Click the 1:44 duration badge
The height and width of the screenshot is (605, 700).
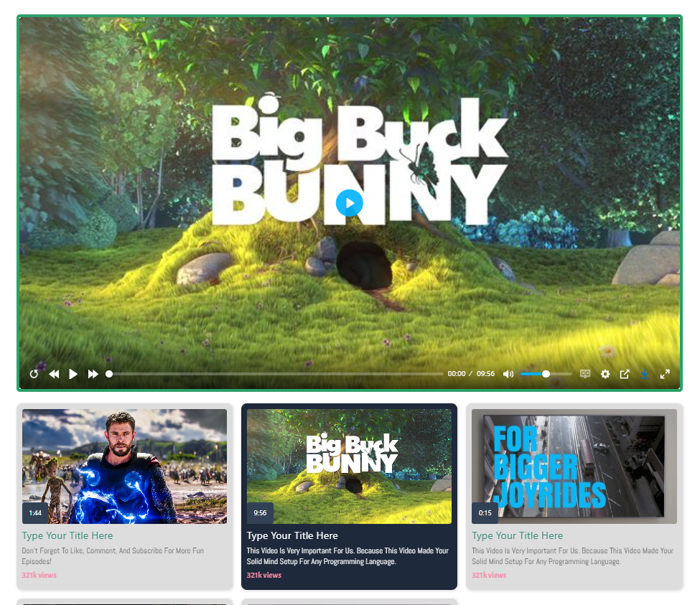click(x=35, y=513)
